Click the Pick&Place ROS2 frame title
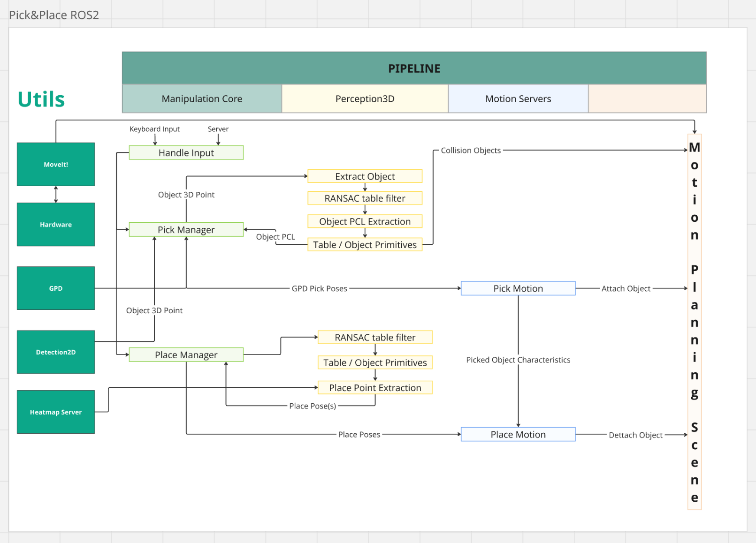 pyautogui.click(x=54, y=15)
